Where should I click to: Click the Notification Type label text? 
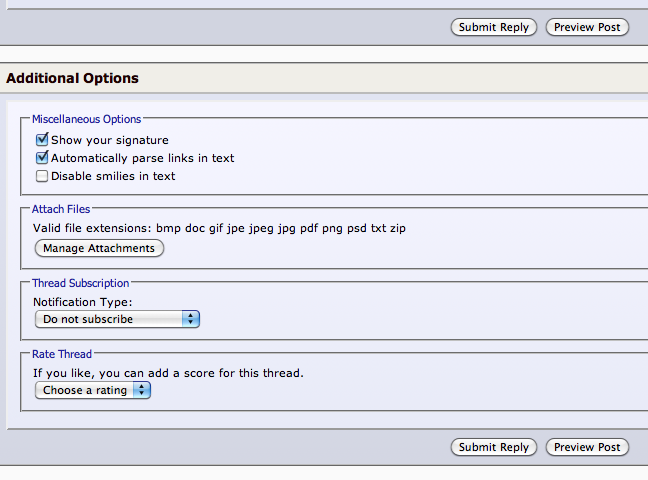tap(83, 302)
